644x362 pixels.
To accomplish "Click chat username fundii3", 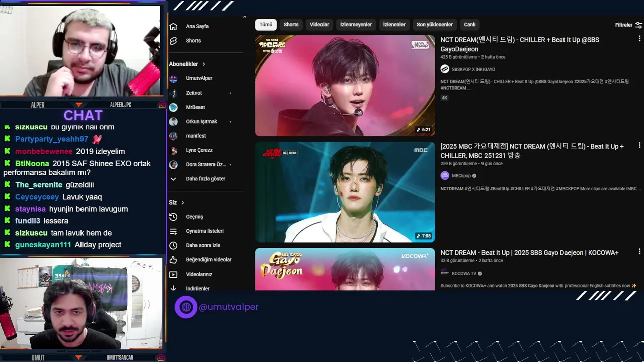I will [28, 221].
